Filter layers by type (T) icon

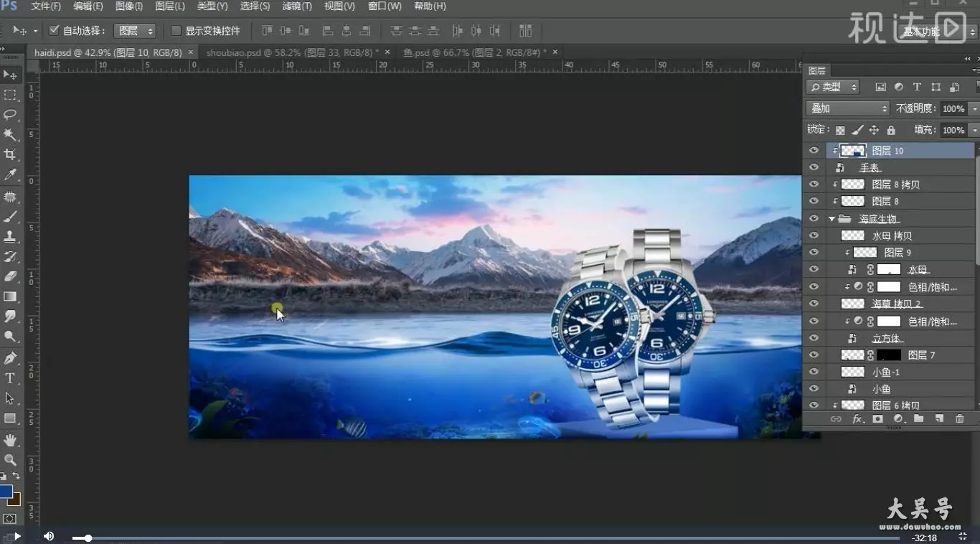pyautogui.click(x=917, y=87)
